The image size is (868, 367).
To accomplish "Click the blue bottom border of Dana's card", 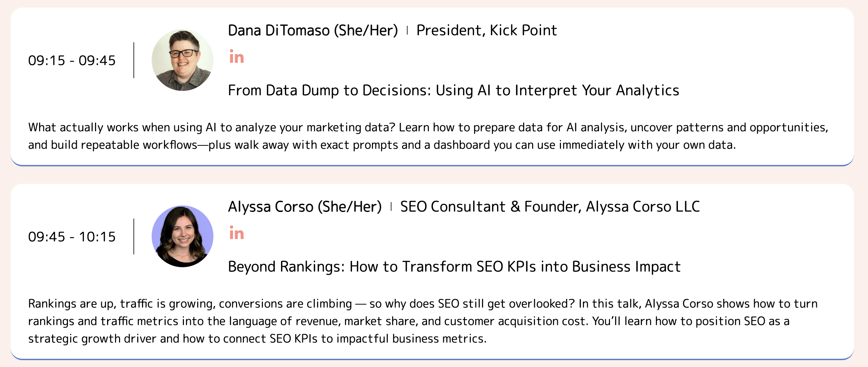I will click(432, 165).
